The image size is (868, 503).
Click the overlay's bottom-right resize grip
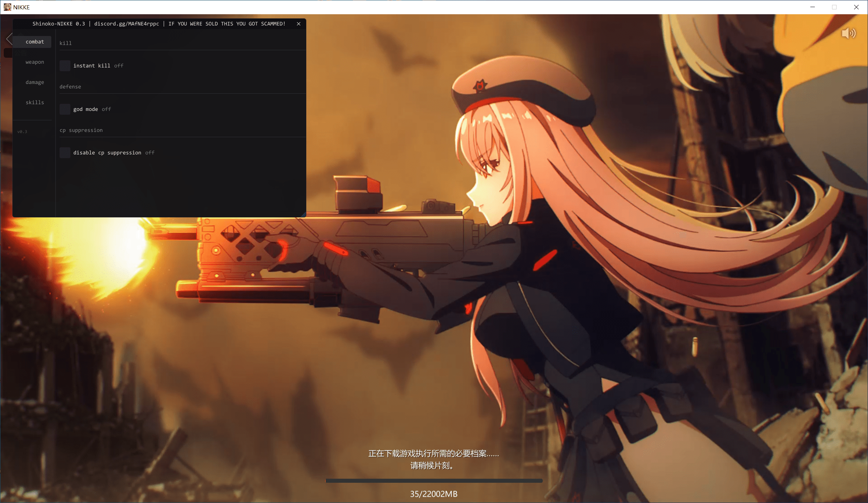(x=303, y=215)
